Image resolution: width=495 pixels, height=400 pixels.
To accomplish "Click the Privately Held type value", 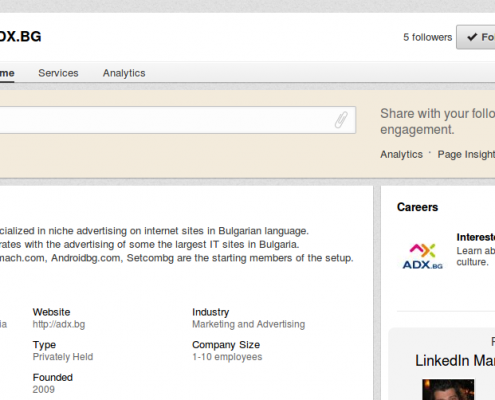I will coord(63,357).
